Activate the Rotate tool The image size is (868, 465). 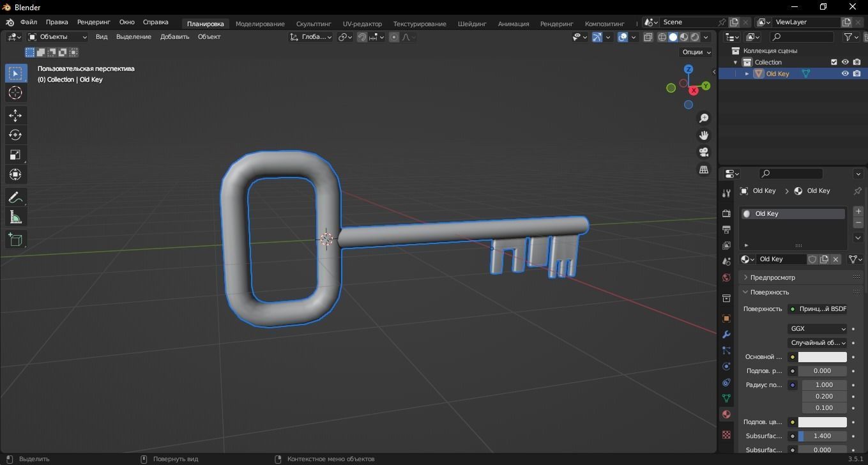(15, 135)
